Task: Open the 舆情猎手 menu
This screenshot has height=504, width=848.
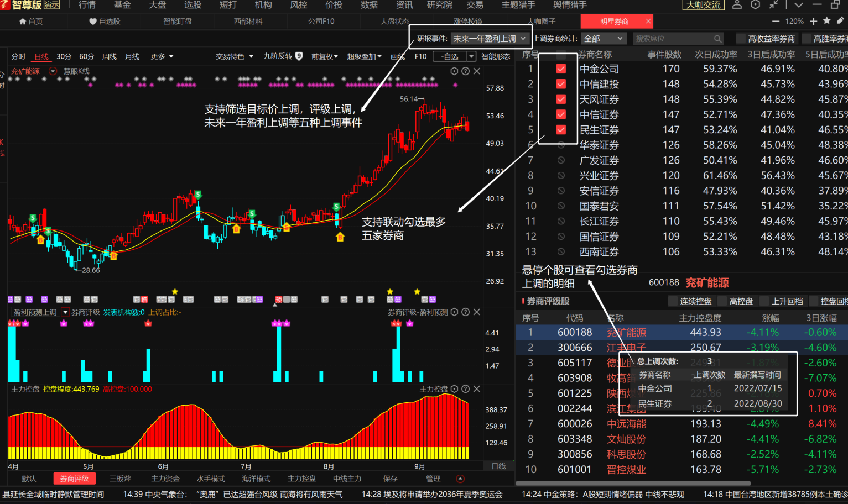Action: coord(570,5)
